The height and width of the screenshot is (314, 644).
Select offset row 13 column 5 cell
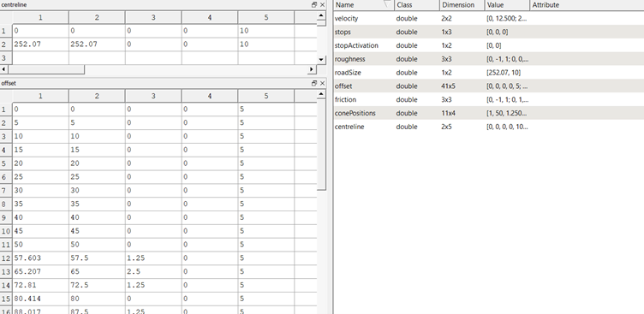coord(265,272)
